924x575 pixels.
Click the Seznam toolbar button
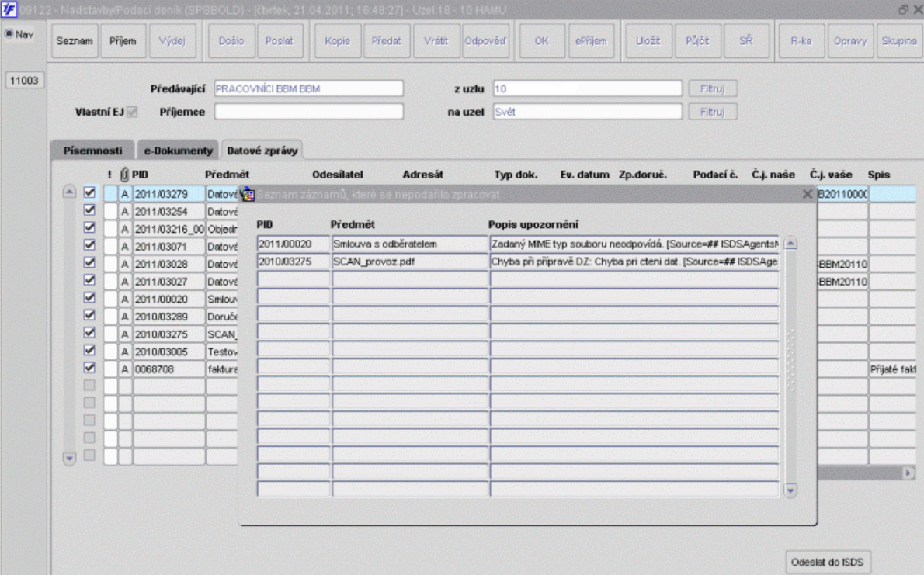pos(75,40)
